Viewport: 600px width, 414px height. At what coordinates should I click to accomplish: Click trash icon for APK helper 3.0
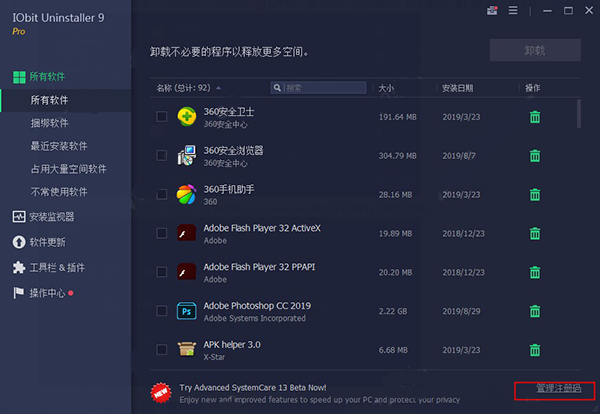(535, 350)
